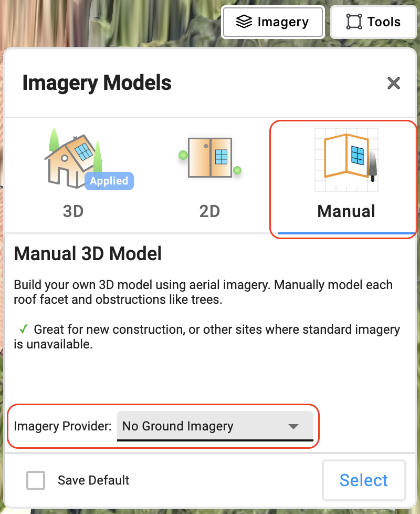Enable the Save Default checkbox
The height and width of the screenshot is (514, 420).
(x=36, y=480)
